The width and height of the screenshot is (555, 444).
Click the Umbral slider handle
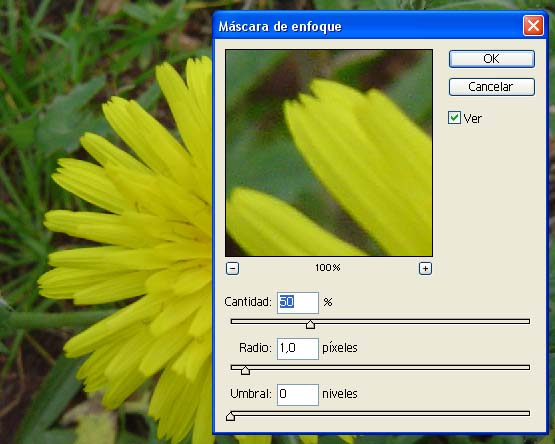point(230,416)
